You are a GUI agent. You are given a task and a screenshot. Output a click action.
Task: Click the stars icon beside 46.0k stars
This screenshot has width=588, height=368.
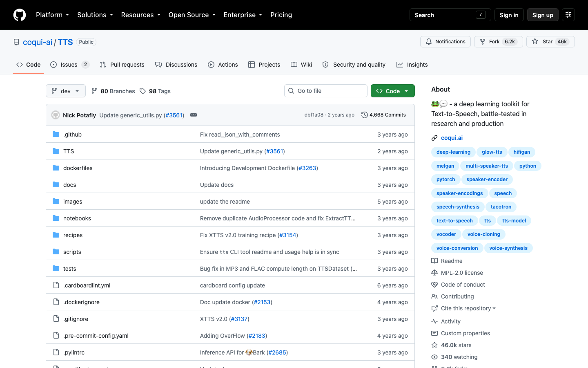434,345
